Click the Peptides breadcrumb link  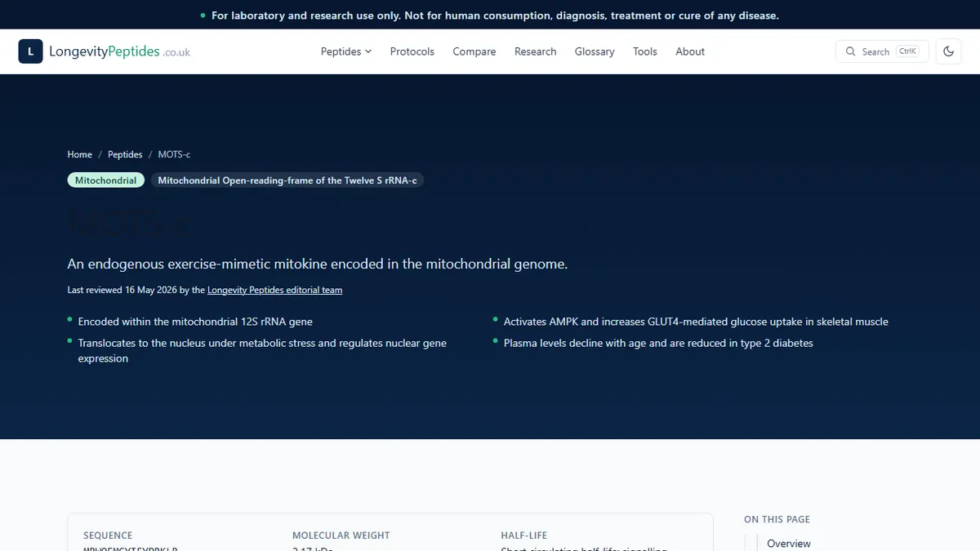[x=125, y=154]
